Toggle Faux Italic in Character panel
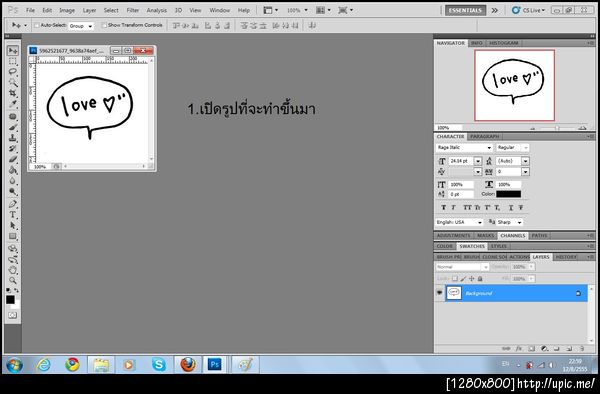 (453, 208)
